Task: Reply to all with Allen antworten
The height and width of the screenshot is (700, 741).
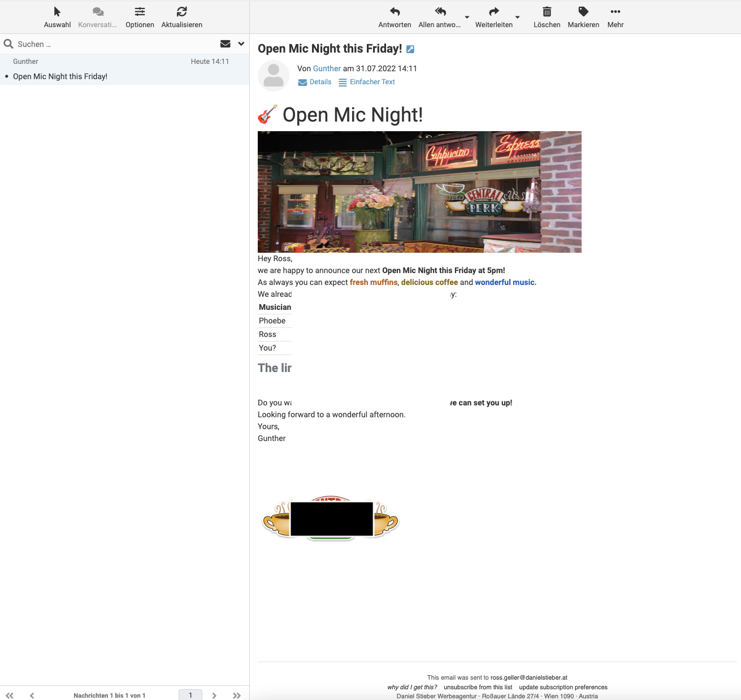Action: coord(440,18)
